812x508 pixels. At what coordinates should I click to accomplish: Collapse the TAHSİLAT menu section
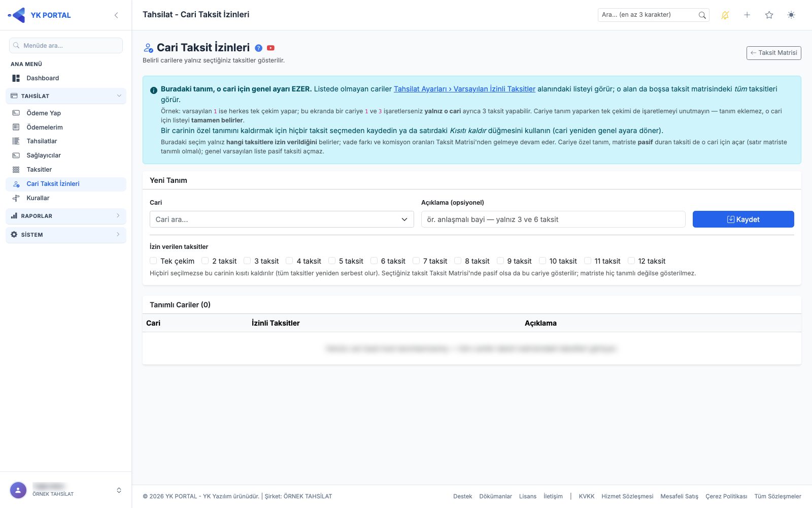[66, 96]
